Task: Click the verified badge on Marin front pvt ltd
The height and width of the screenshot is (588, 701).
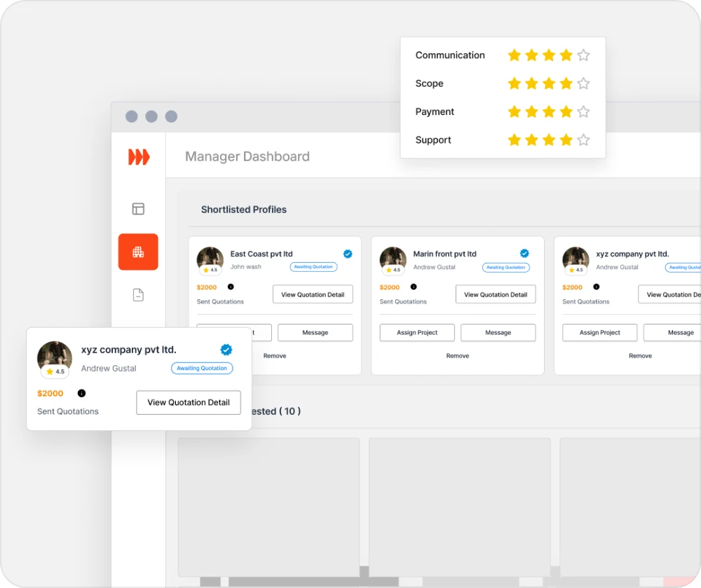Action: (x=524, y=254)
